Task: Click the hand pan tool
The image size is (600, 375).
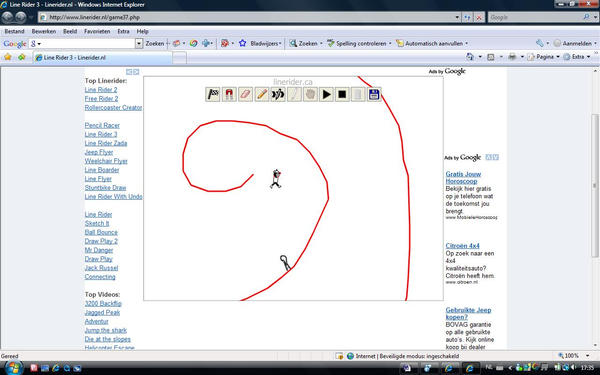Action: (310, 94)
